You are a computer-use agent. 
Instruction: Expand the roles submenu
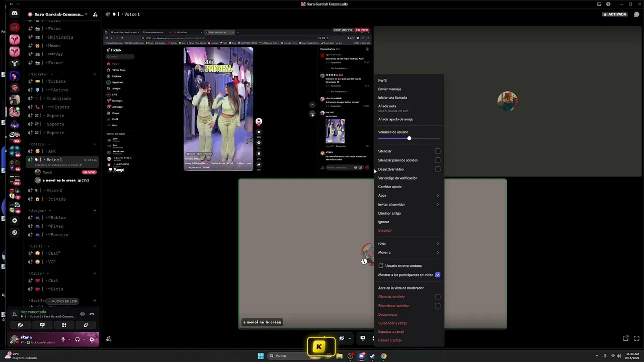point(409,243)
